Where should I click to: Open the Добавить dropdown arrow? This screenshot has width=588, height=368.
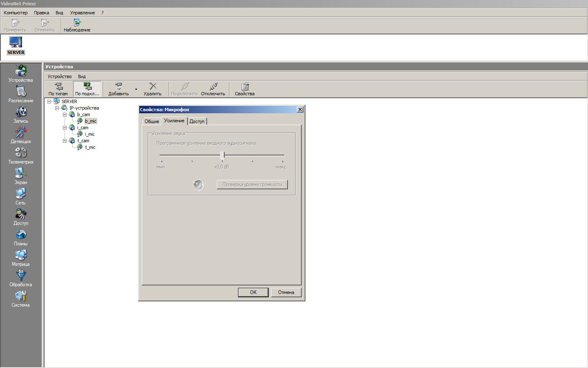[136, 89]
